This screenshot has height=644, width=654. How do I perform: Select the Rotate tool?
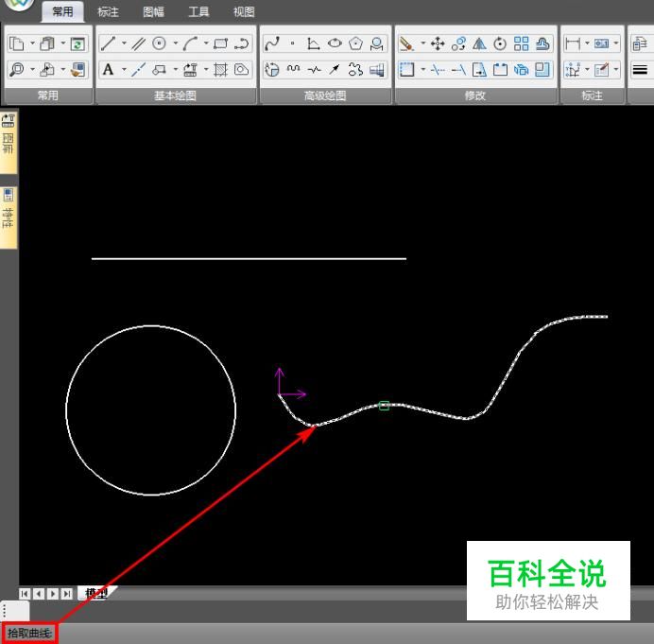tap(500, 44)
